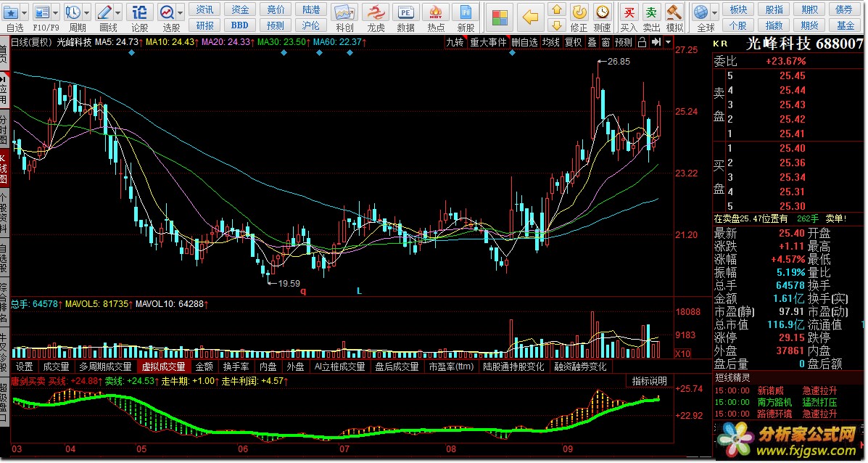Open the 自选 watchlist star icon
868x463 pixels.
11,12
